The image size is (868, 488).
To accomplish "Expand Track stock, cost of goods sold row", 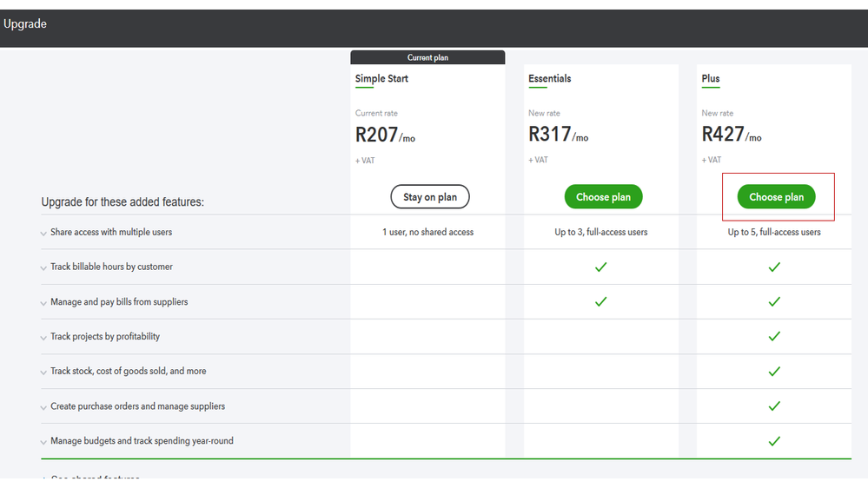I will pos(44,373).
